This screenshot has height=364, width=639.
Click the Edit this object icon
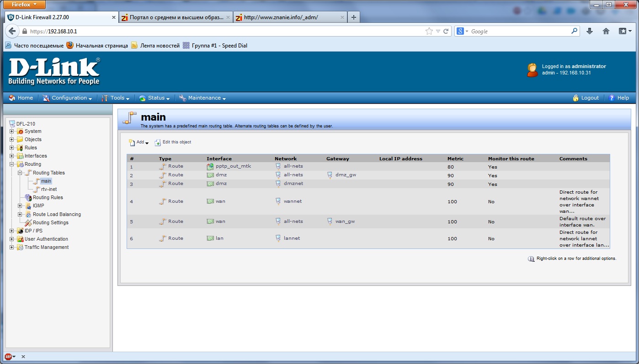(158, 142)
